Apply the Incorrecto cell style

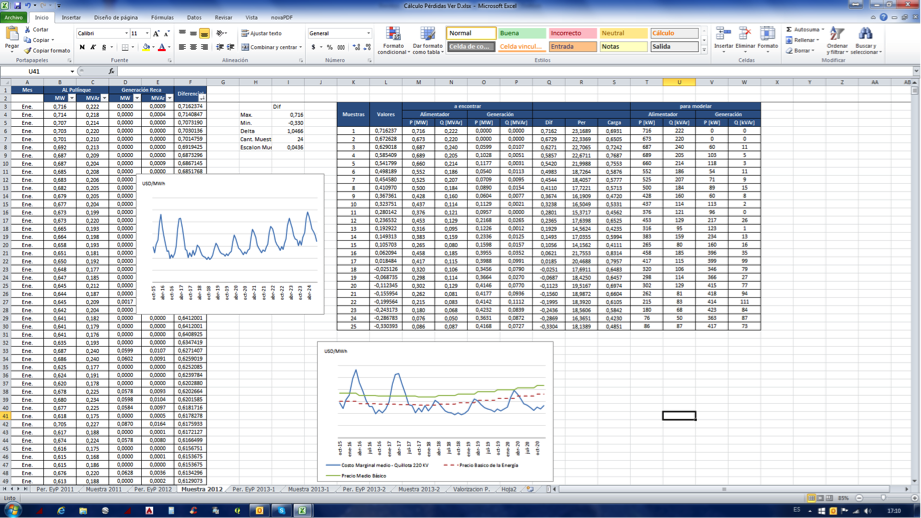(571, 33)
